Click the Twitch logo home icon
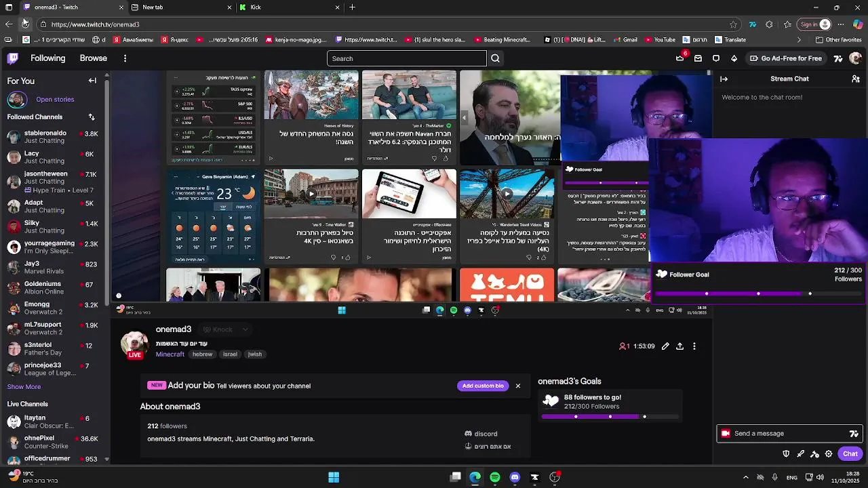Viewport: 868px width, 488px height. tap(13, 58)
